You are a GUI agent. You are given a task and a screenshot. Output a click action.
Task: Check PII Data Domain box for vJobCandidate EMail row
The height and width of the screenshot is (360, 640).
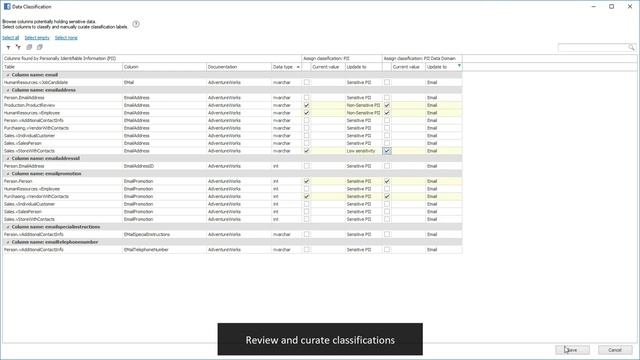coord(387,82)
